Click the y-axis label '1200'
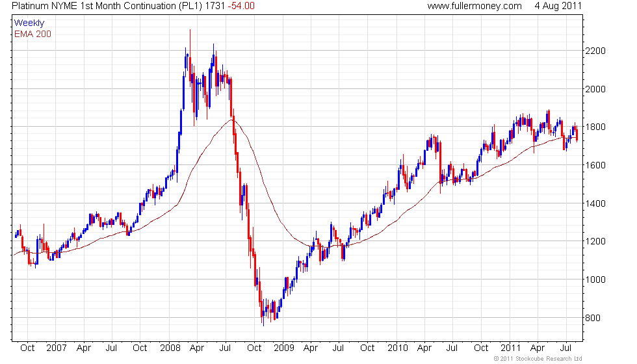This screenshot has width=637, height=364. pos(595,241)
